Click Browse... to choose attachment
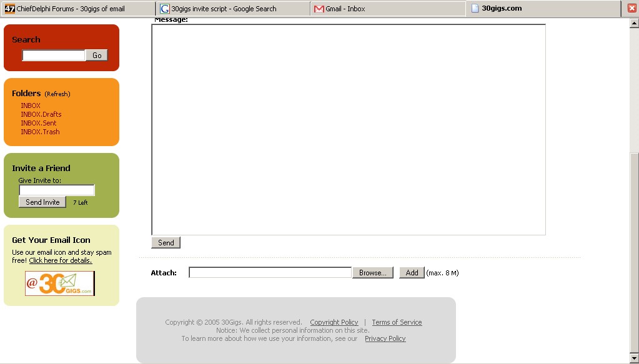This screenshot has width=639, height=364. tap(373, 273)
